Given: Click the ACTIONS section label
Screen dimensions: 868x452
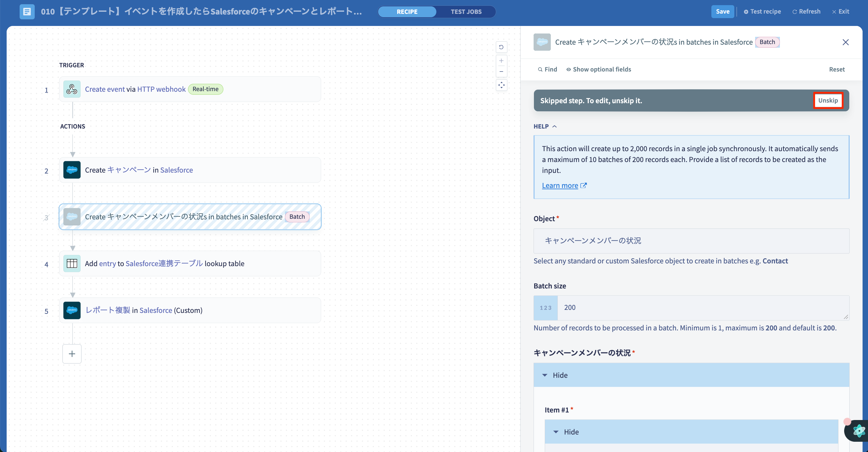Looking at the screenshot, I should point(72,126).
